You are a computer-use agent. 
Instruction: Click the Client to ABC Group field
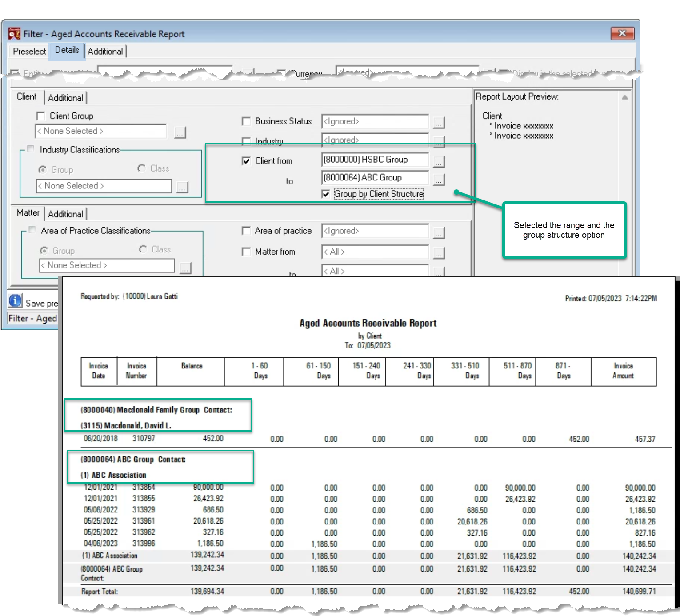pyautogui.click(x=375, y=178)
